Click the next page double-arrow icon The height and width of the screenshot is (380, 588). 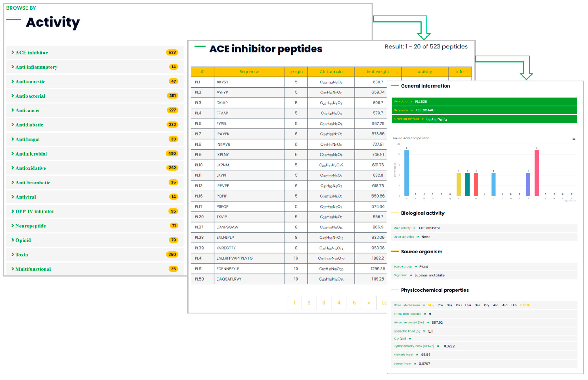(x=369, y=303)
